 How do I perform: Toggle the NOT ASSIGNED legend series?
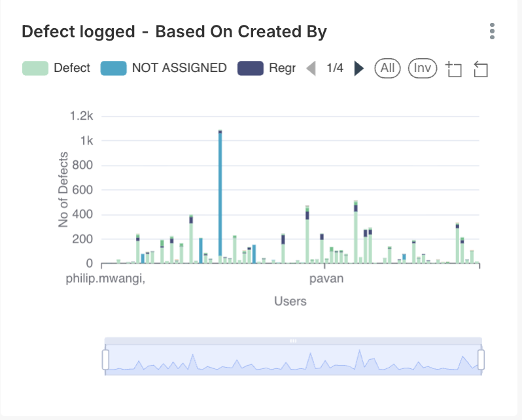[x=164, y=68]
